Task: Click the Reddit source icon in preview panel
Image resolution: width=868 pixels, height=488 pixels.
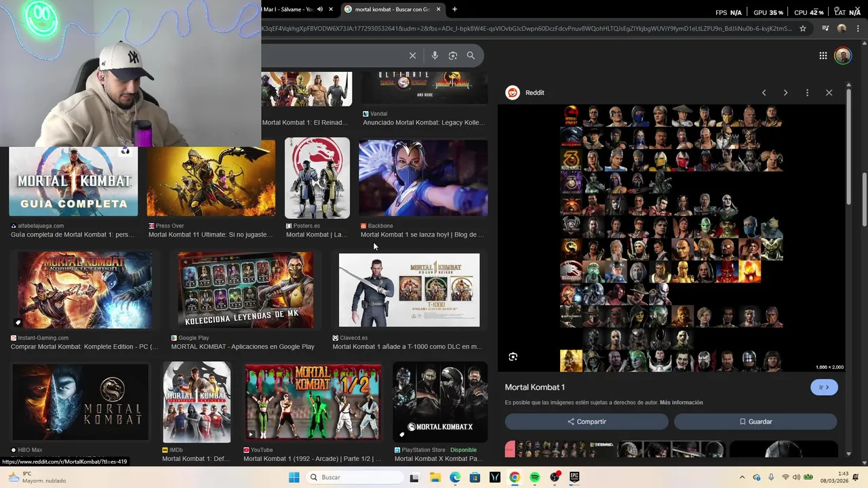Action: (513, 93)
